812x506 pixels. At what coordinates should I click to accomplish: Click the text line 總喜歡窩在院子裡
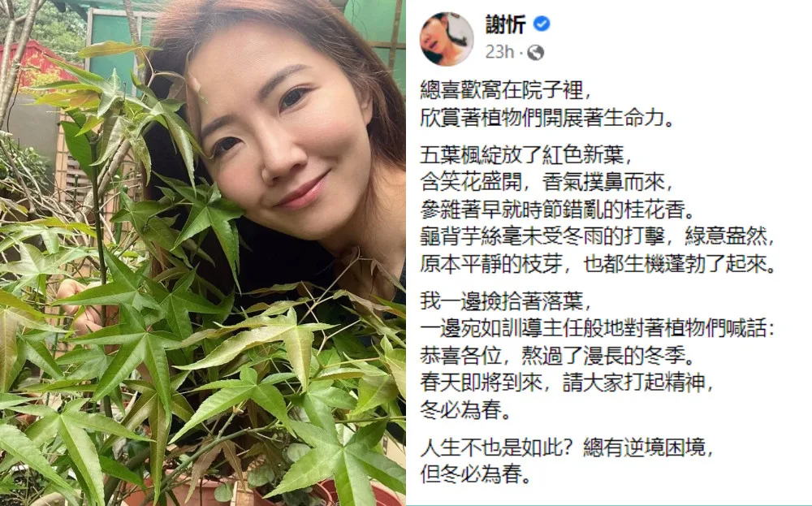(505, 90)
